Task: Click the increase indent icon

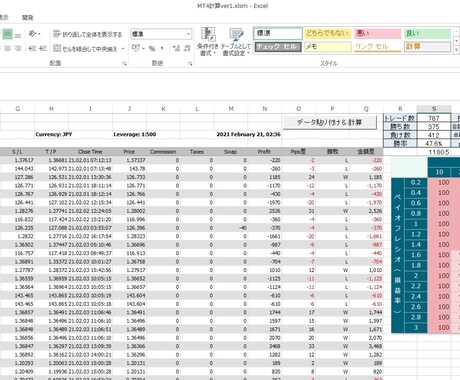Action: click(43, 49)
